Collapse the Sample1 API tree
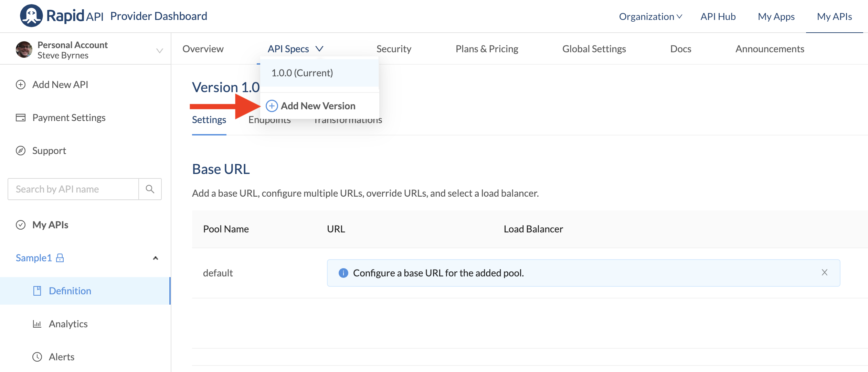 (156, 258)
